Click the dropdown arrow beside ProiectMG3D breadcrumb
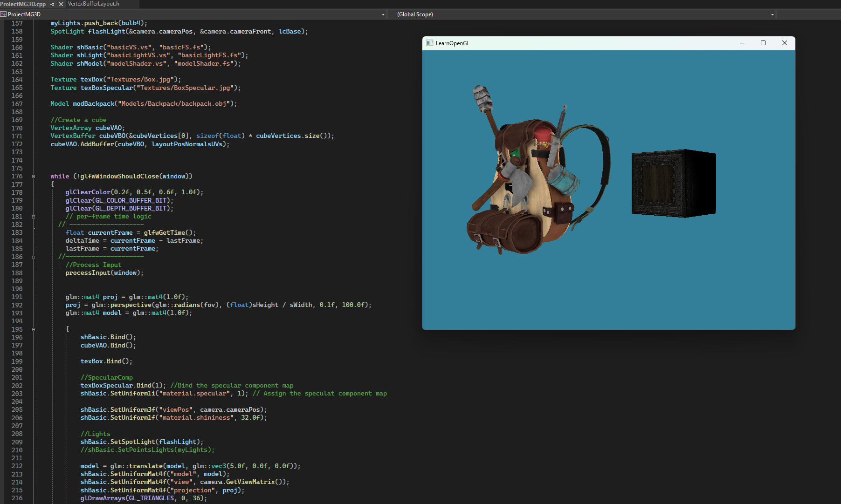 click(383, 14)
